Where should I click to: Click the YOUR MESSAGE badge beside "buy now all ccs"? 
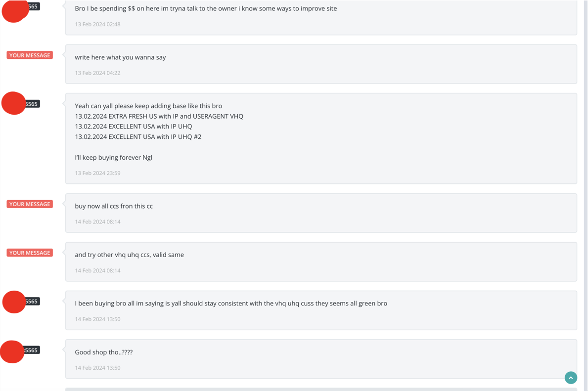point(30,204)
